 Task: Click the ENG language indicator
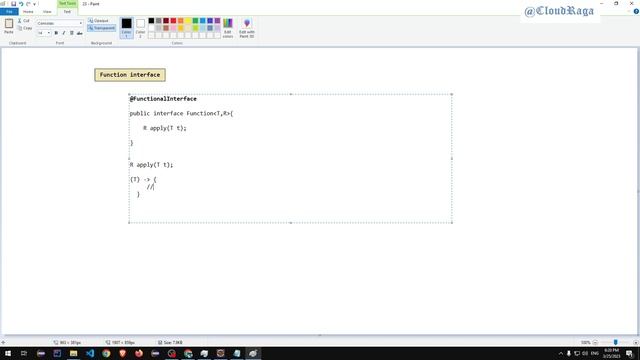click(595, 353)
